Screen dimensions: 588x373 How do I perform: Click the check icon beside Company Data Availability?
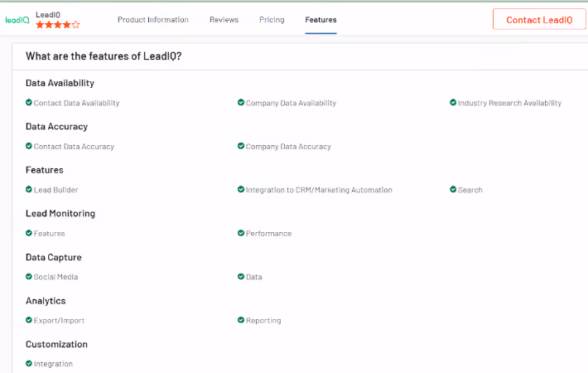pyautogui.click(x=241, y=103)
